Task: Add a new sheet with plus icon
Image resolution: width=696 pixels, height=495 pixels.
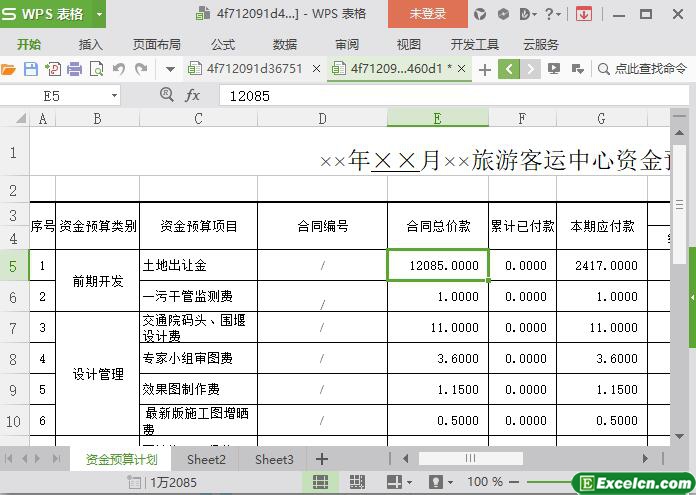Action: click(x=322, y=459)
